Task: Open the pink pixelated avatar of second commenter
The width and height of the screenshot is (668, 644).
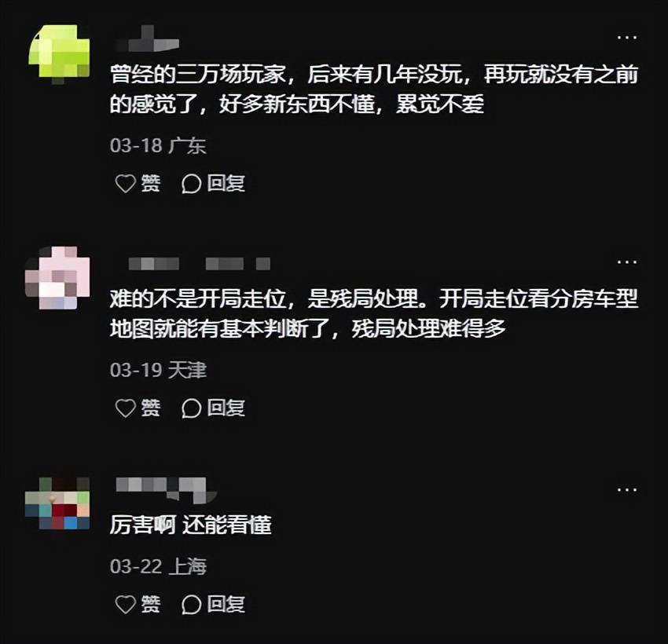Action: tap(58, 277)
